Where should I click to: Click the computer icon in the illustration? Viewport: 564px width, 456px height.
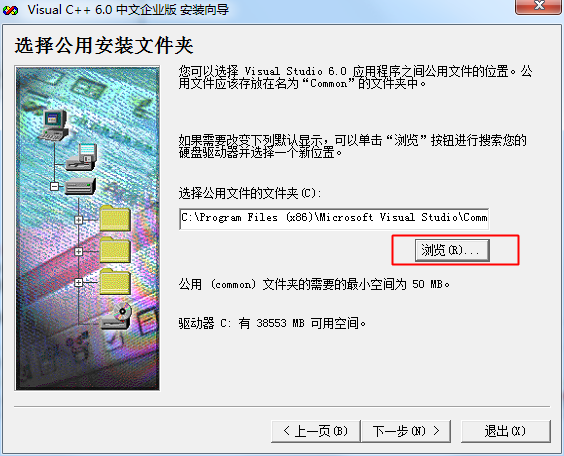(54, 125)
